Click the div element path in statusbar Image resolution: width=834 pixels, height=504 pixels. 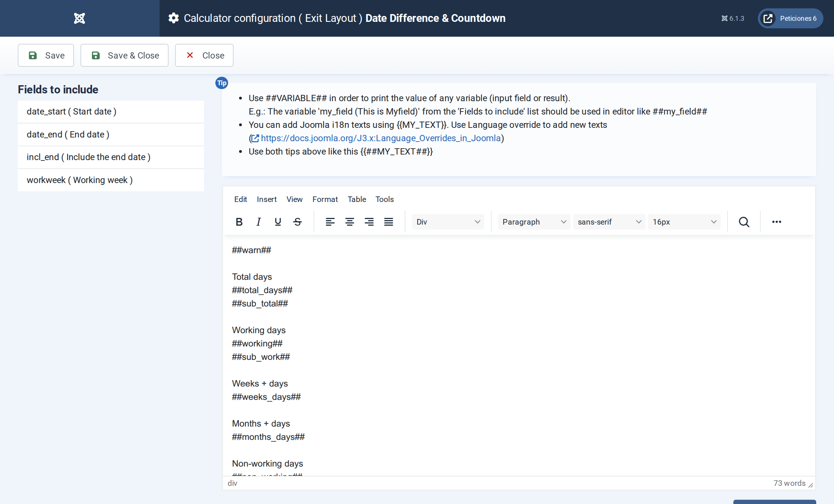pyautogui.click(x=232, y=483)
